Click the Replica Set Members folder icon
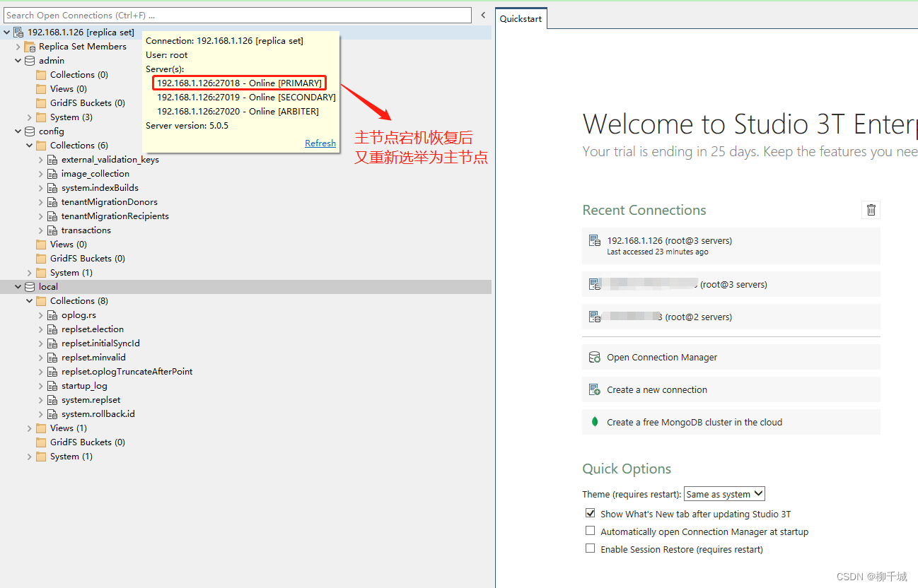This screenshot has width=918, height=588. click(x=30, y=47)
